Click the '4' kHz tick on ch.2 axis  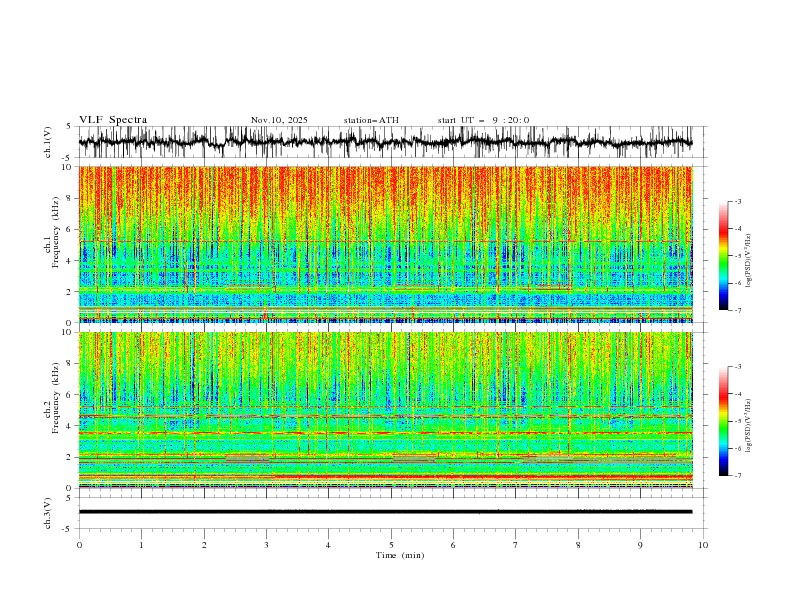70,426
